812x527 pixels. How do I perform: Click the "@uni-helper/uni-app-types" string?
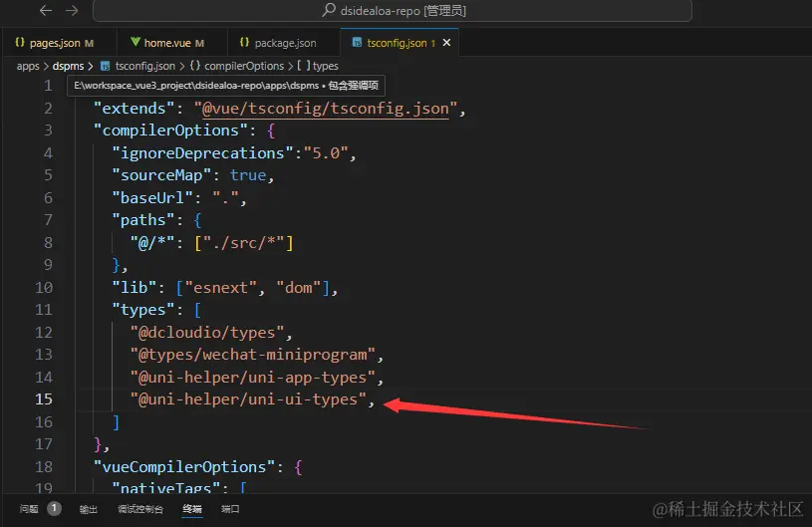coord(253,378)
